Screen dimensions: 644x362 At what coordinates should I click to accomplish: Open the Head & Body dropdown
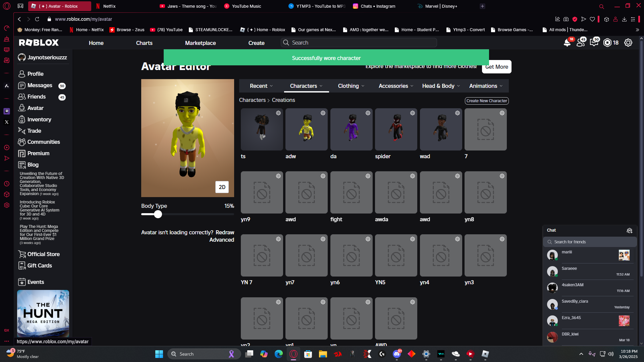pyautogui.click(x=441, y=86)
